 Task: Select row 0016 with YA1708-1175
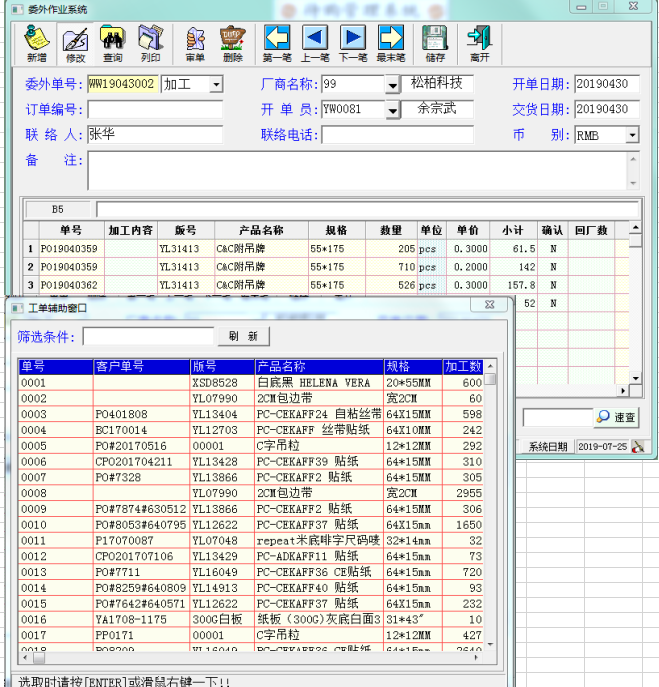pyautogui.click(x=251, y=620)
